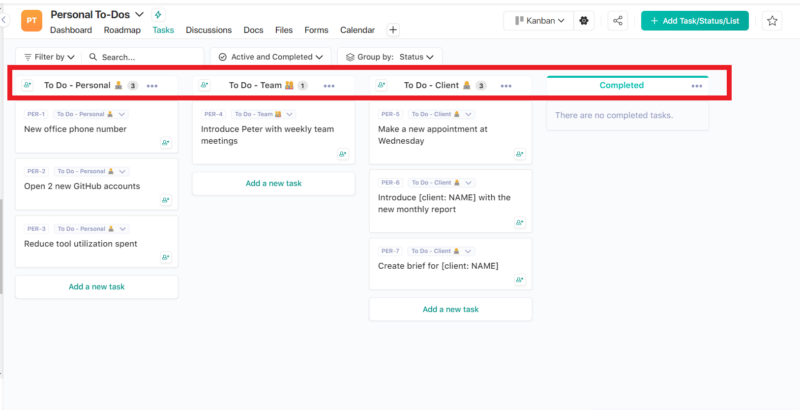Assign user on Introduce client monthly report card
Image resolution: width=800 pixels, height=410 pixels.
pyautogui.click(x=519, y=222)
